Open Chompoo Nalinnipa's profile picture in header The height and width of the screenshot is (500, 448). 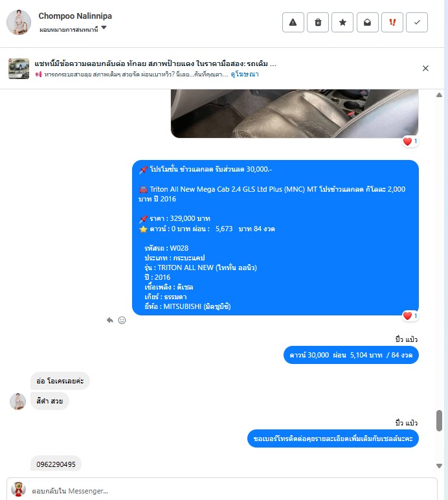coord(19,22)
